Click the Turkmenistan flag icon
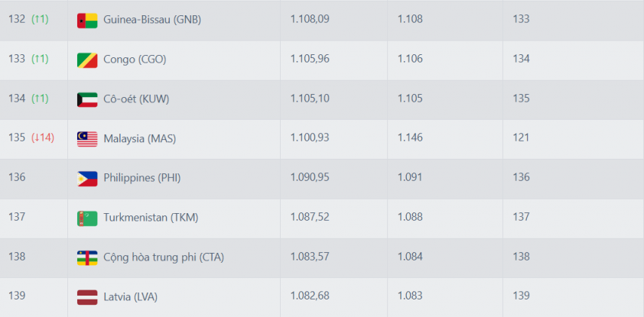Viewport: 644px width, 317px height. [86, 218]
